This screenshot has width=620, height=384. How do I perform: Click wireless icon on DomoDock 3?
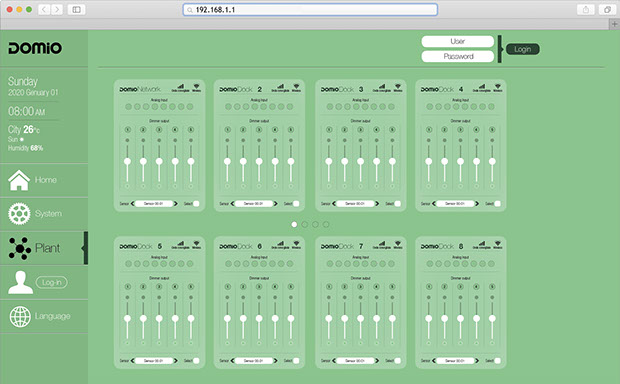398,86
